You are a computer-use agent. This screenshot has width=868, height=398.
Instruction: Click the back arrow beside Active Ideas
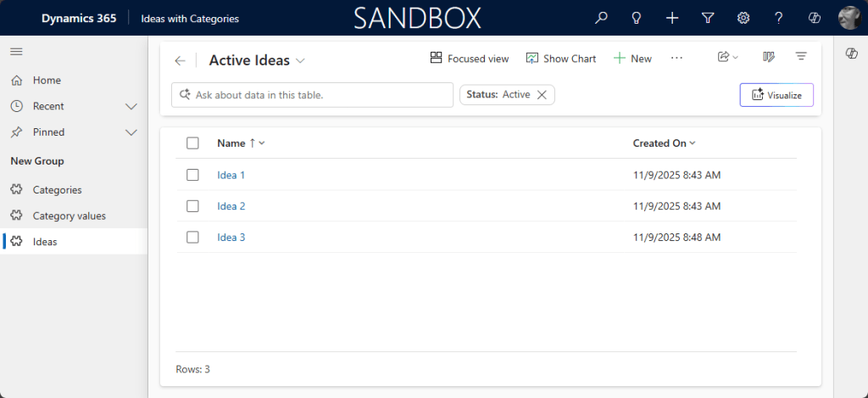tap(180, 60)
